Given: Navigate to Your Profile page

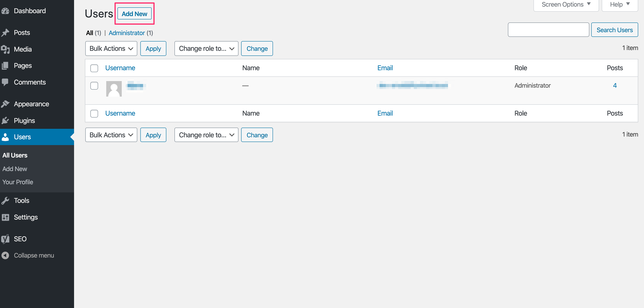Looking at the screenshot, I should point(18,182).
